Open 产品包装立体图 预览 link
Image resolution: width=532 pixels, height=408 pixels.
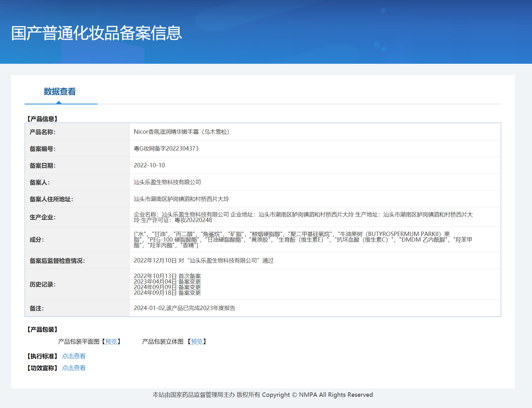click(197, 341)
